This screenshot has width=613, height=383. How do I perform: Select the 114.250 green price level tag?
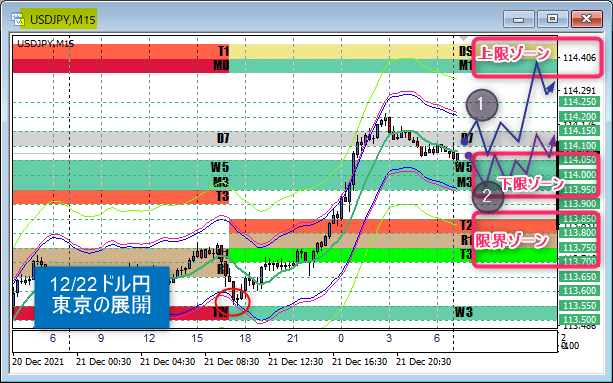tap(580, 102)
